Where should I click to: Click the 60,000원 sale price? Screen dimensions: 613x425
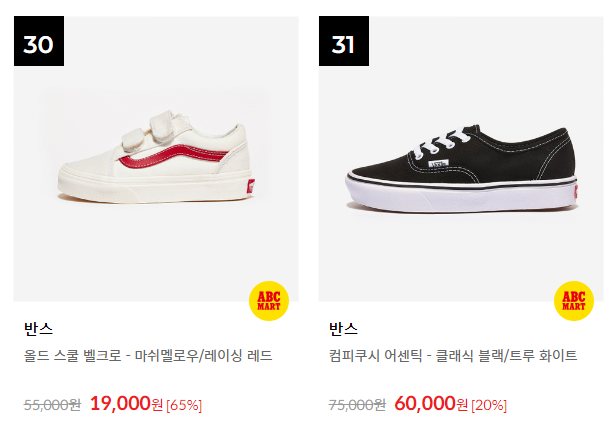coord(431,403)
